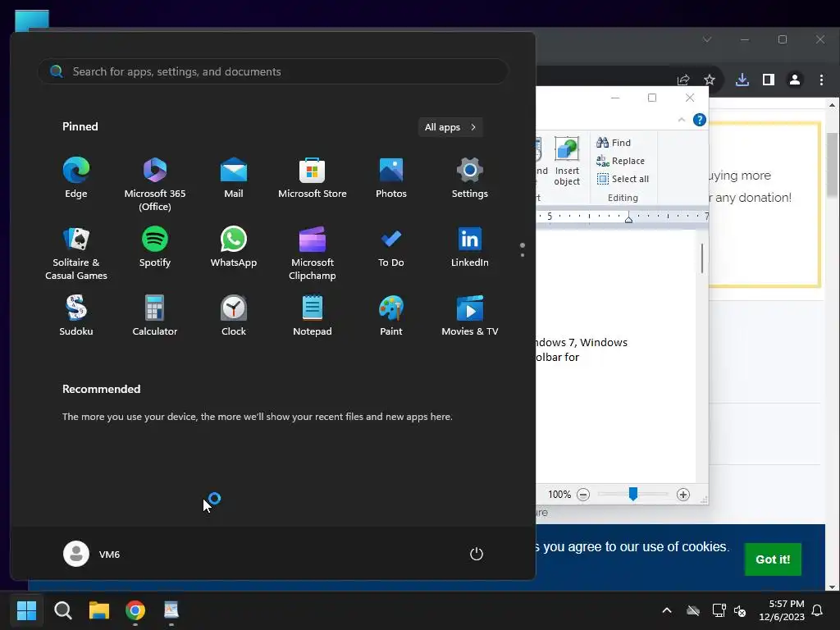Click Find in WordPad ribbon

tap(614, 143)
